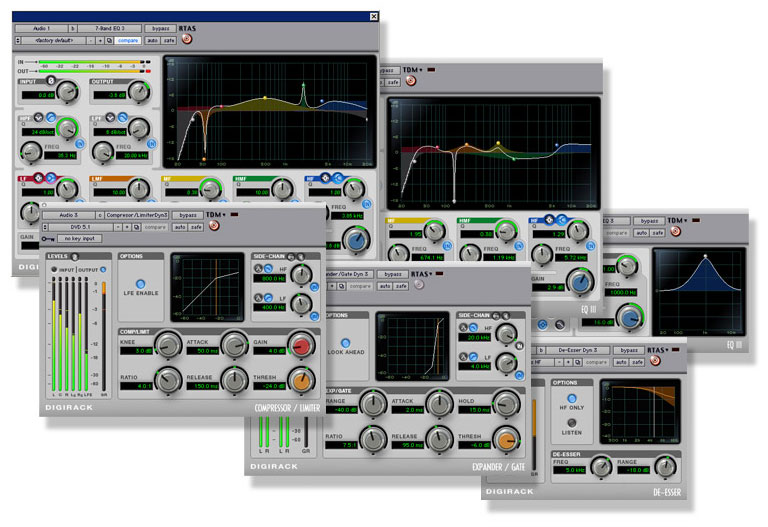Toggle LFE ENABLE option in Compressor
The height and width of the screenshot is (527, 768).
[x=141, y=284]
